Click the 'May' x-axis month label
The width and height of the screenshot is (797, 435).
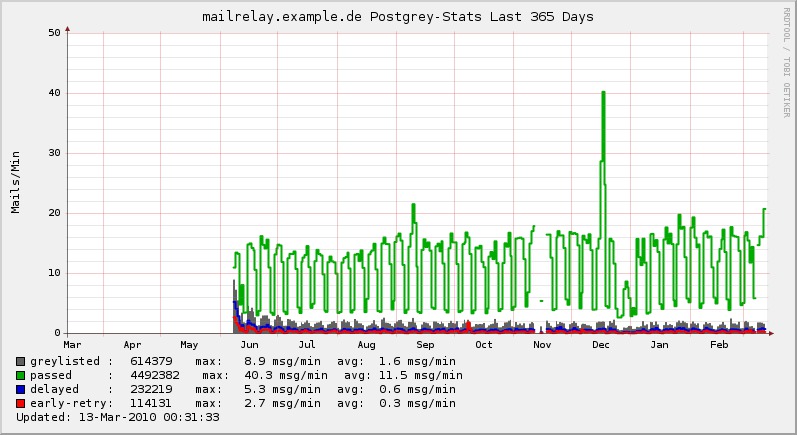tap(189, 345)
